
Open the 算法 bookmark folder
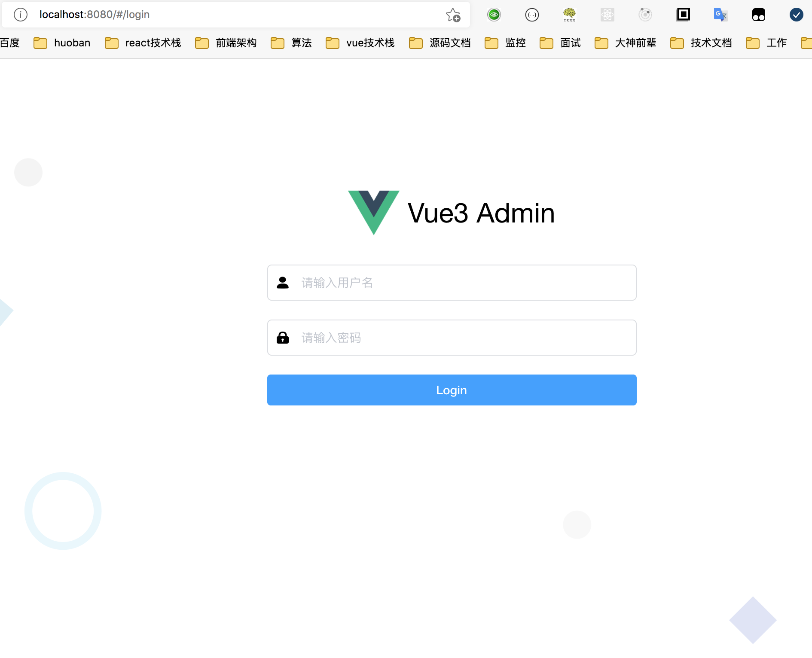point(292,43)
